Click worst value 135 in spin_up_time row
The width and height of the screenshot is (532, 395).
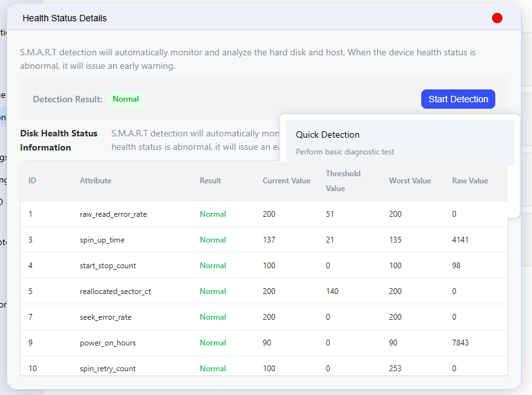coord(395,240)
